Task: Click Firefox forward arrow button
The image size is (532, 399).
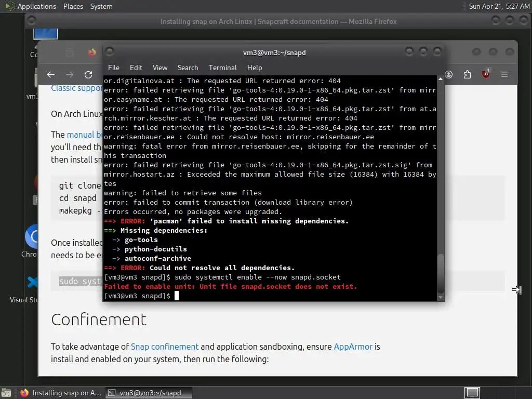Action: pos(70,75)
